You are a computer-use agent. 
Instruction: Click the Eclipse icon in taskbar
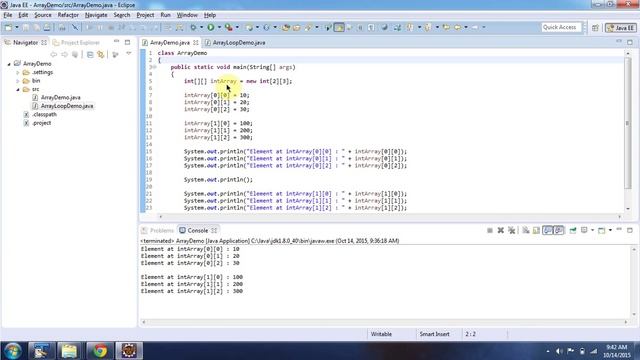pyautogui.click(x=129, y=351)
